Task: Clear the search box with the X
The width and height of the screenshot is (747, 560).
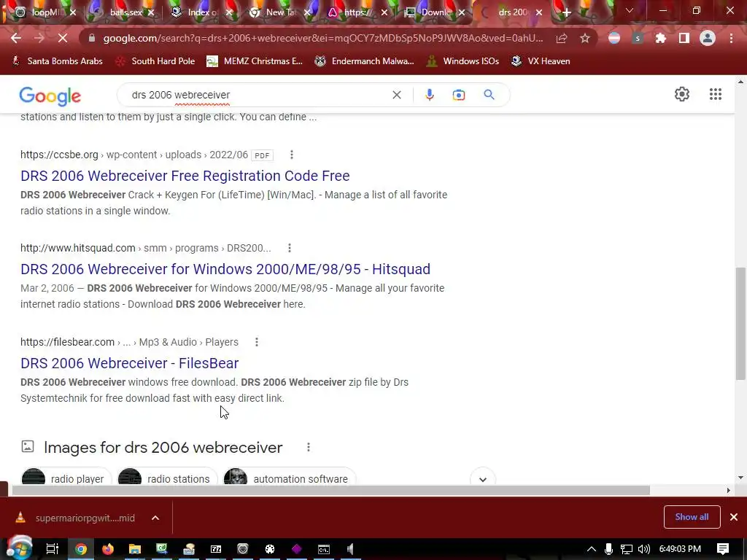Action: [396, 95]
